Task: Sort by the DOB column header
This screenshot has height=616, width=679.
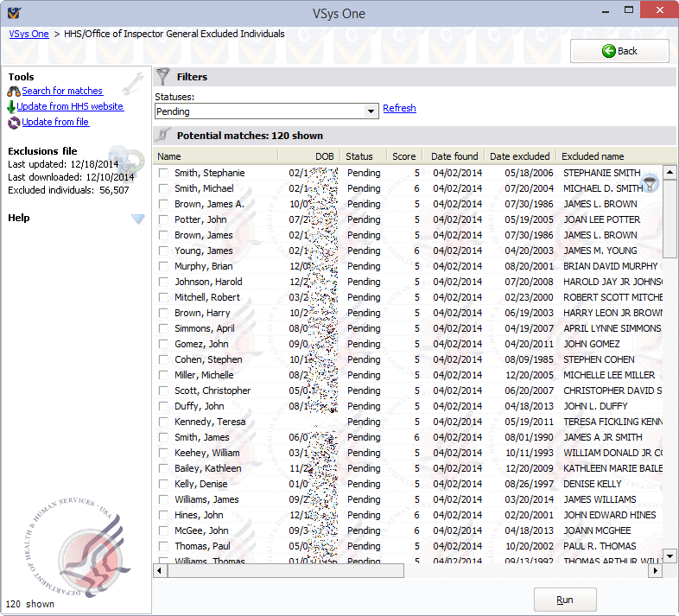Action: (308, 156)
